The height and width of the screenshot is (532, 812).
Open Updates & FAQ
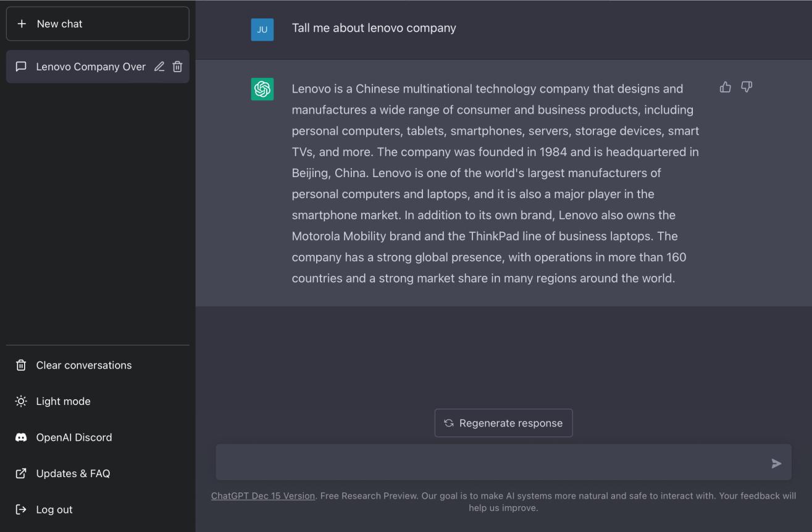pos(73,473)
